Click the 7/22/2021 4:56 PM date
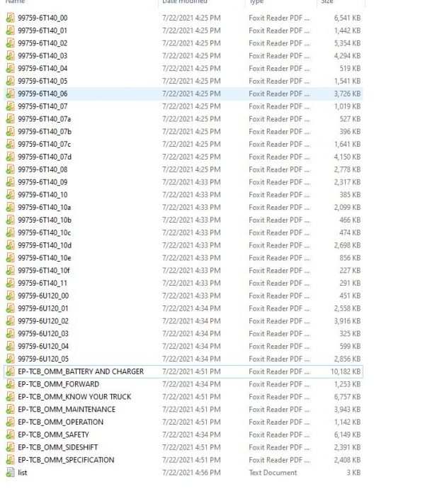 pos(191,473)
